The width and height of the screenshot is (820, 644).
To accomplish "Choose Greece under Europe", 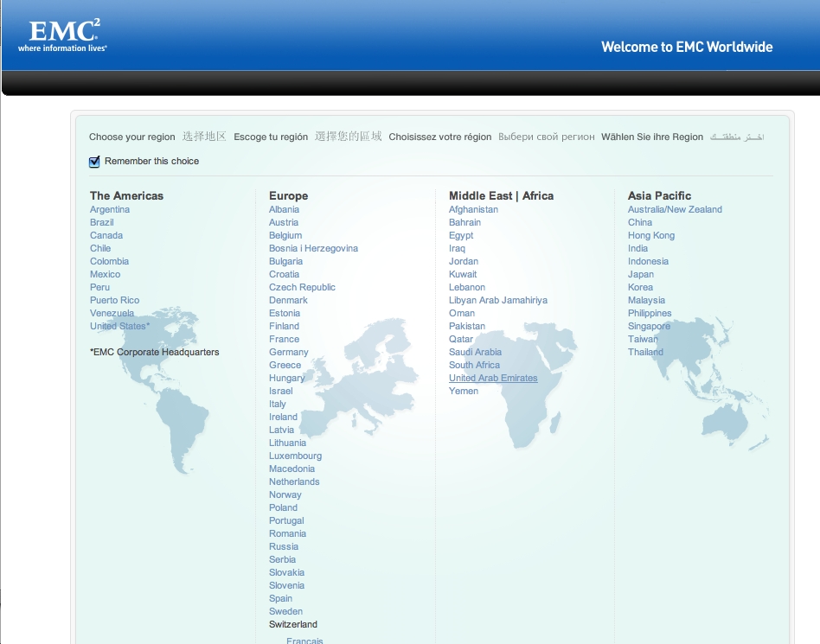I will click(285, 366).
